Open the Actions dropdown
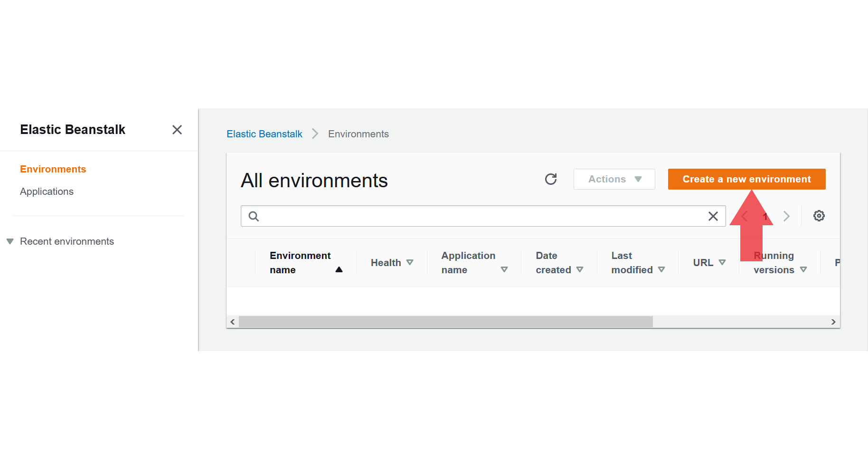This screenshot has width=868, height=459. click(614, 179)
